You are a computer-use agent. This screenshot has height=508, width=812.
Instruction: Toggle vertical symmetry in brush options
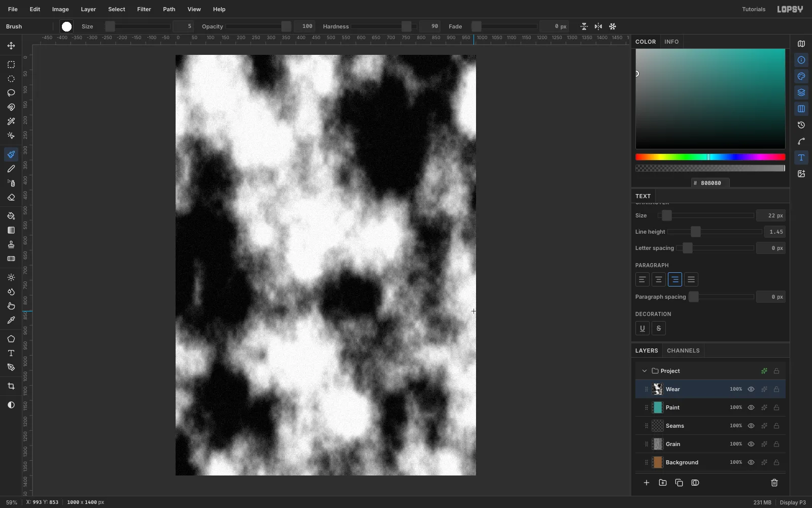click(x=584, y=26)
